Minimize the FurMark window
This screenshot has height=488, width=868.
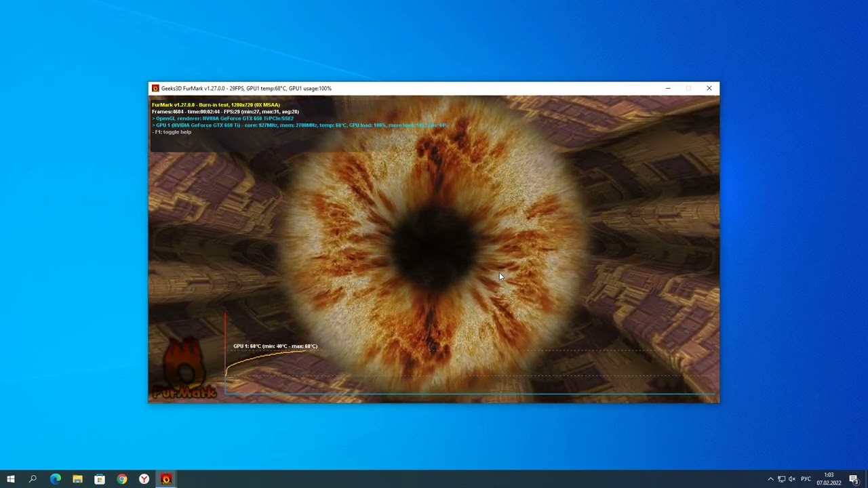pos(668,88)
